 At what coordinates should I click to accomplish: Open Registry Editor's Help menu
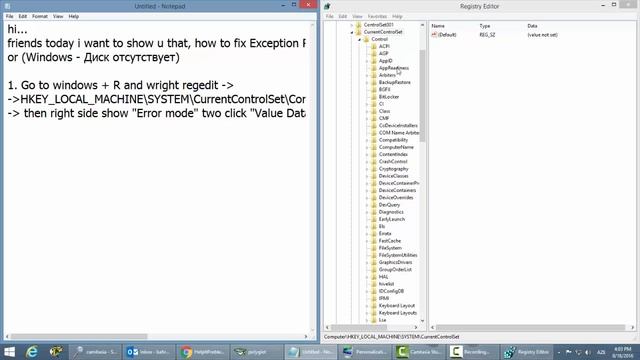[x=397, y=16]
